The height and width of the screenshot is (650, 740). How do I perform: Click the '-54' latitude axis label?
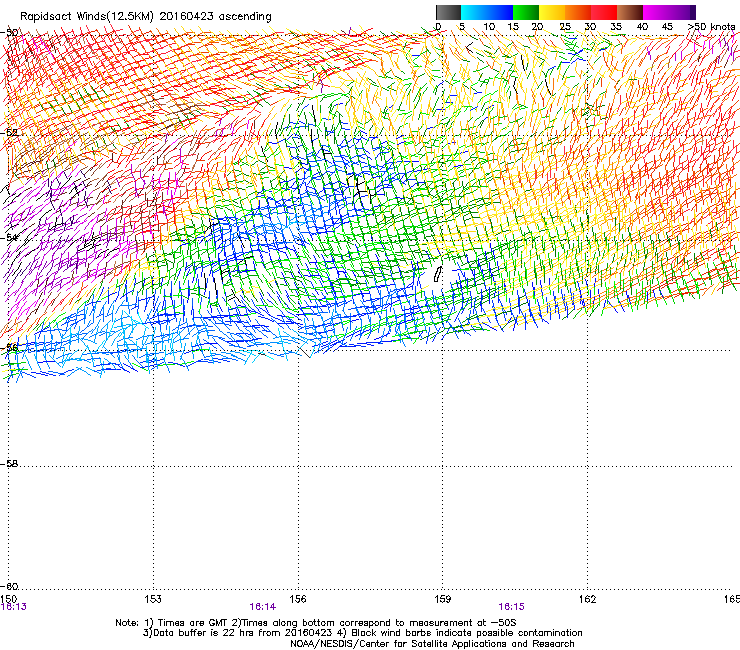pyautogui.click(x=9, y=237)
